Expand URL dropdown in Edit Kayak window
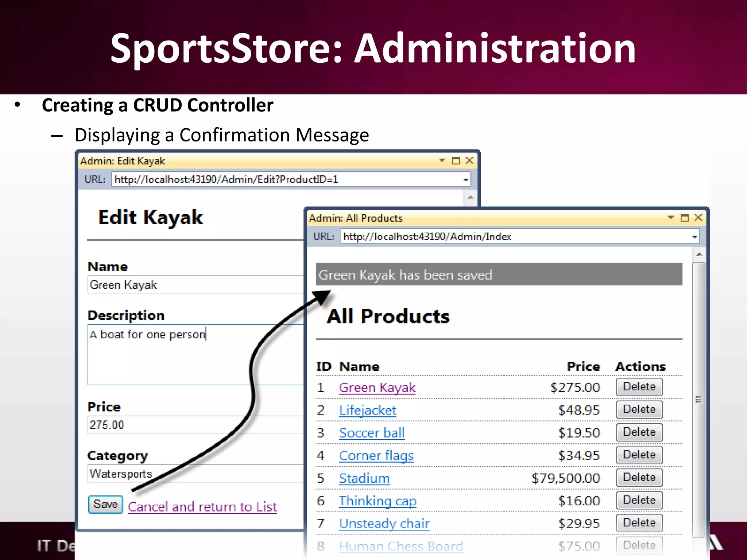 point(466,180)
